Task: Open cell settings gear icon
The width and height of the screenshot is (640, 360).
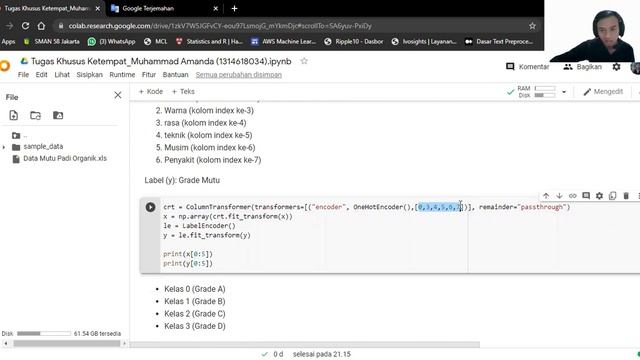Action: 599,196
